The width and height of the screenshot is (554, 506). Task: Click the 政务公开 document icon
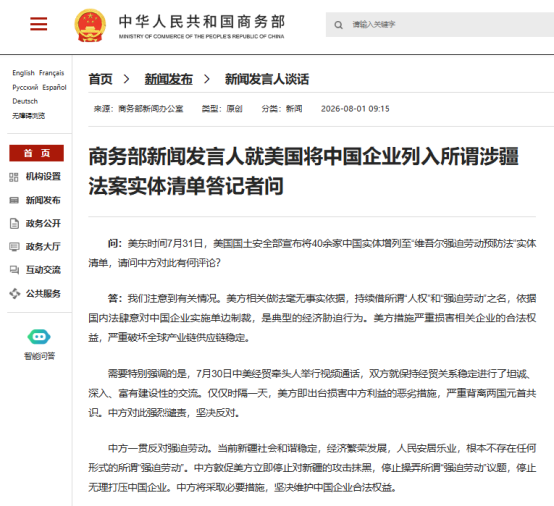click(x=14, y=224)
